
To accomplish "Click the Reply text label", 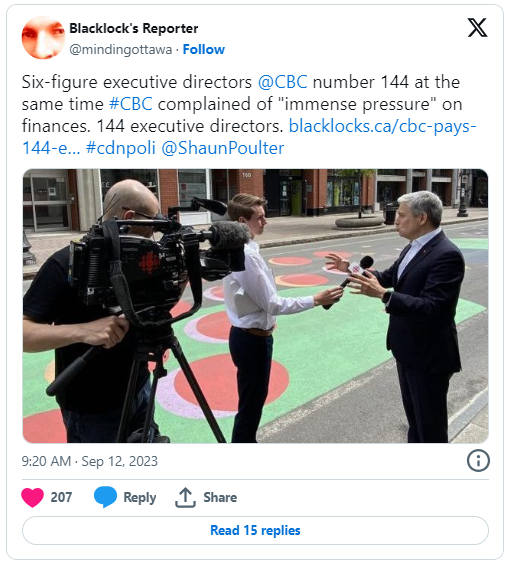I will click(x=140, y=498).
